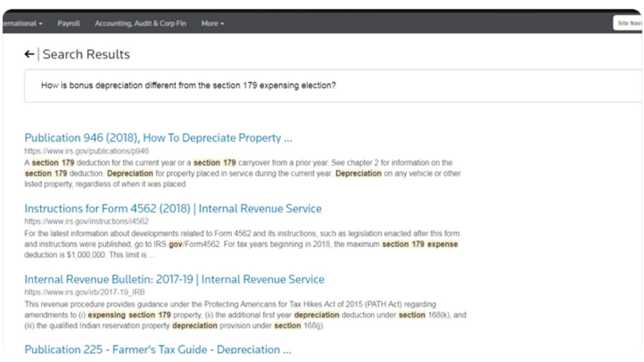Image resolution: width=644 pixels, height=362 pixels.
Task: Open Publication 225 Farmer's Tax Guide result
Action: coord(158,349)
